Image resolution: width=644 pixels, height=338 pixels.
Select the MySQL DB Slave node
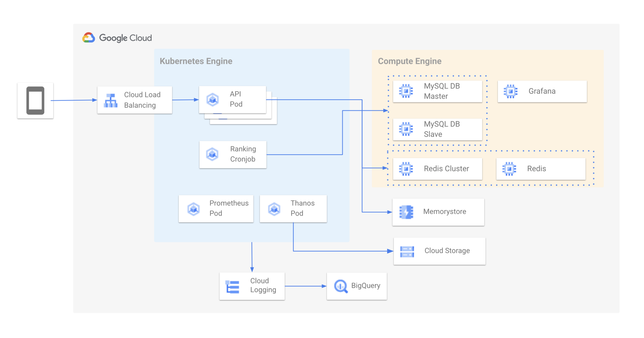pos(437,129)
